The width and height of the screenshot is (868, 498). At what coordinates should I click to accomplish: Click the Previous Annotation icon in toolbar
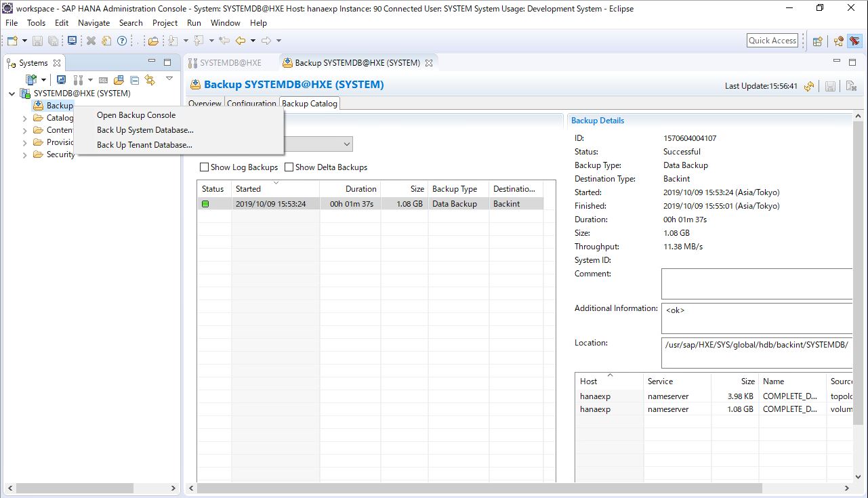pos(198,41)
